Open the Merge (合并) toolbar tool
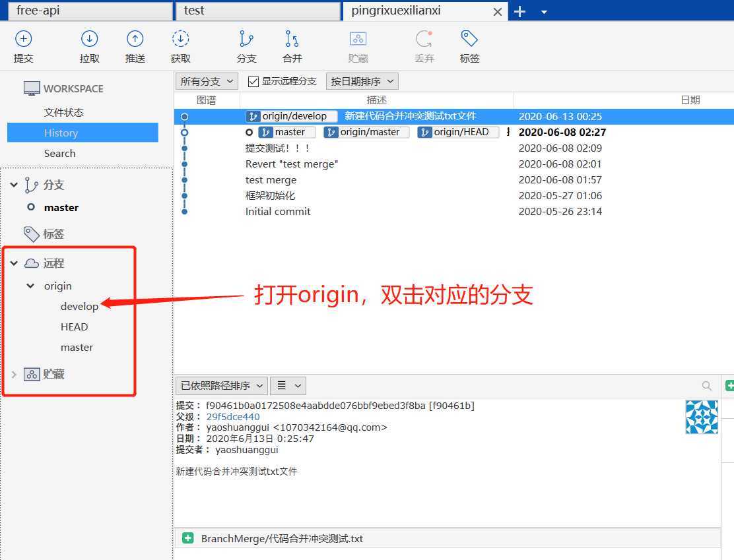The height and width of the screenshot is (560, 734). coord(292,39)
